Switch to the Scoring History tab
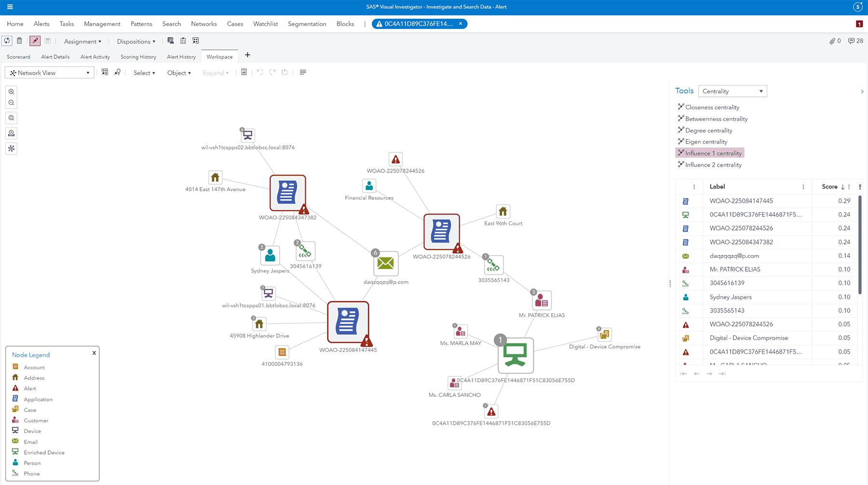Screen dimensions: 868x485 (138, 57)
